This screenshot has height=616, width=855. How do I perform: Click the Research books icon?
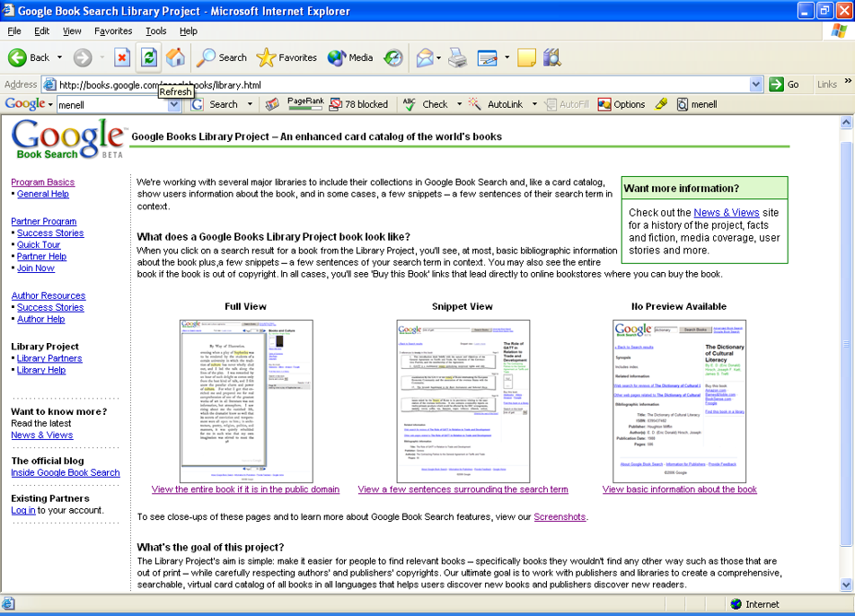[x=551, y=57]
